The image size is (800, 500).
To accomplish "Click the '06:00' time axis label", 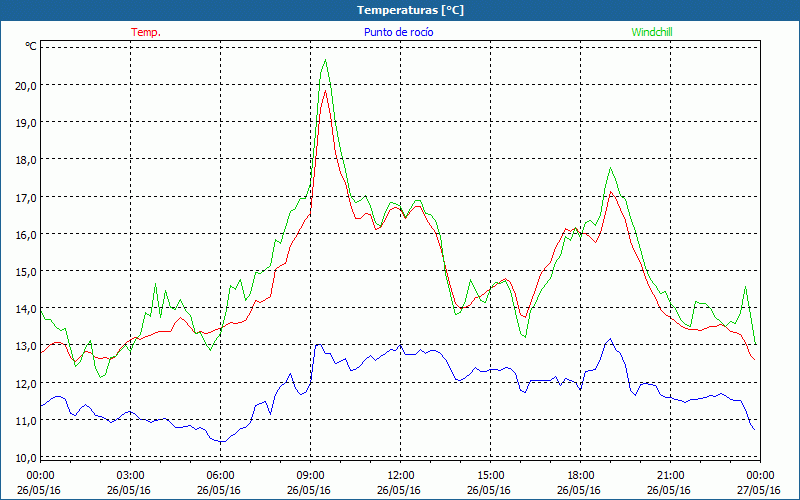I will (x=220, y=476).
